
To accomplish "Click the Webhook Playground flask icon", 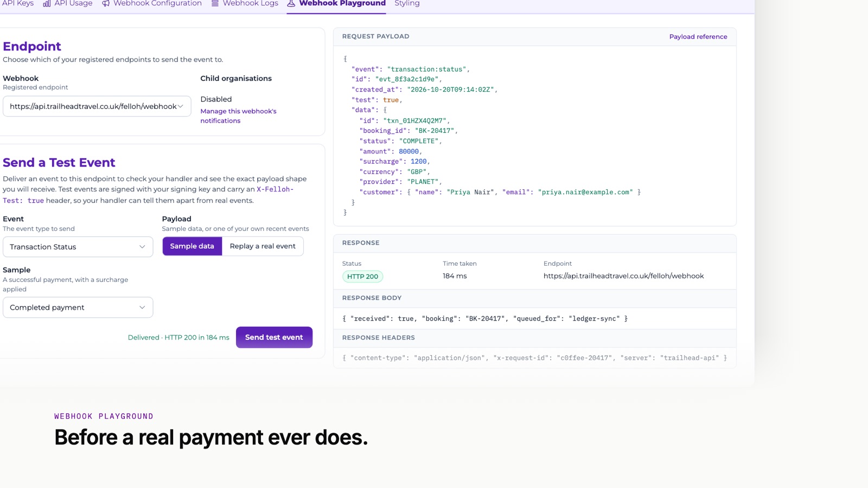I will coord(291,3).
